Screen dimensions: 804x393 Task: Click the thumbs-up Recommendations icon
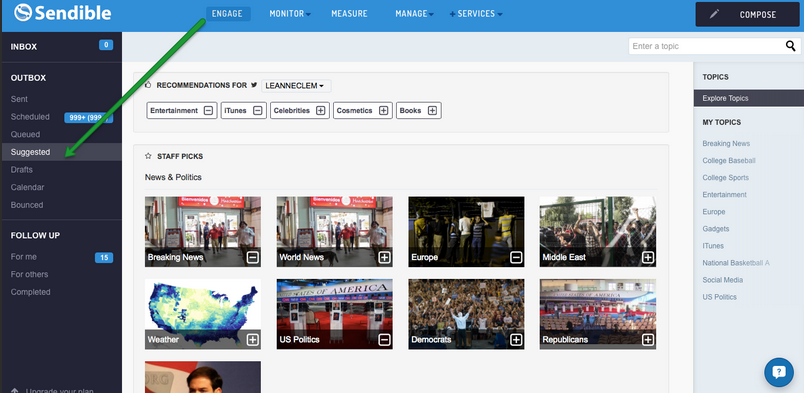(148, 85)
